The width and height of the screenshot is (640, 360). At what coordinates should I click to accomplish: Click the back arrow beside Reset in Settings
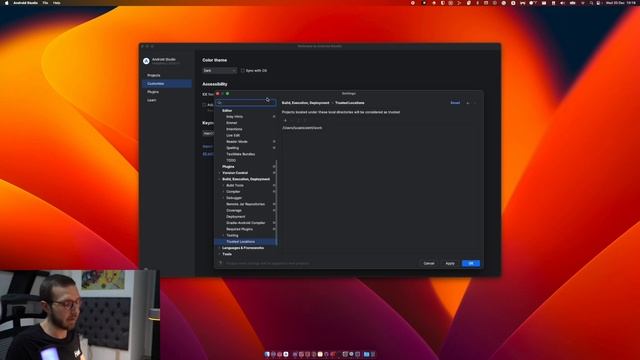[468, 103]
